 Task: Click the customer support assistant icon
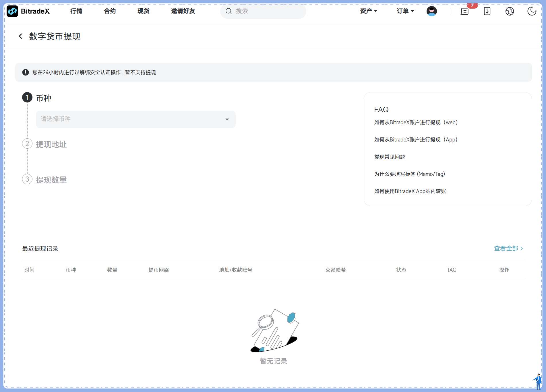pyautogui.click(x=538, y=381)
